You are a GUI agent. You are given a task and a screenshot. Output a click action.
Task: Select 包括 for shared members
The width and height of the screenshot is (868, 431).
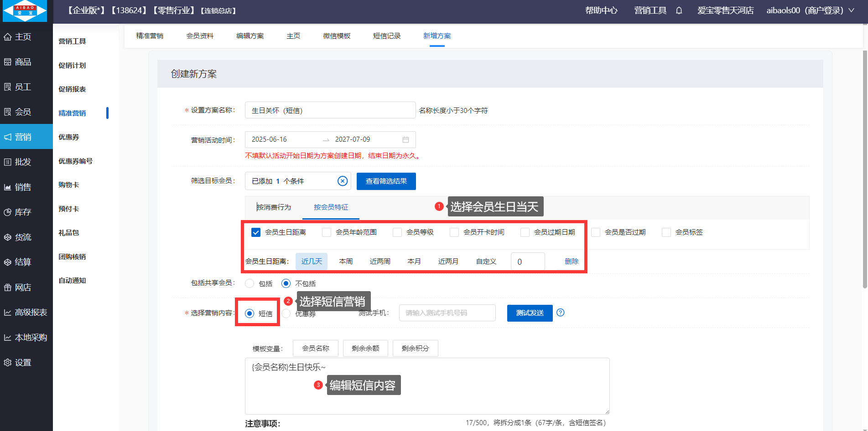coord(249,283)
